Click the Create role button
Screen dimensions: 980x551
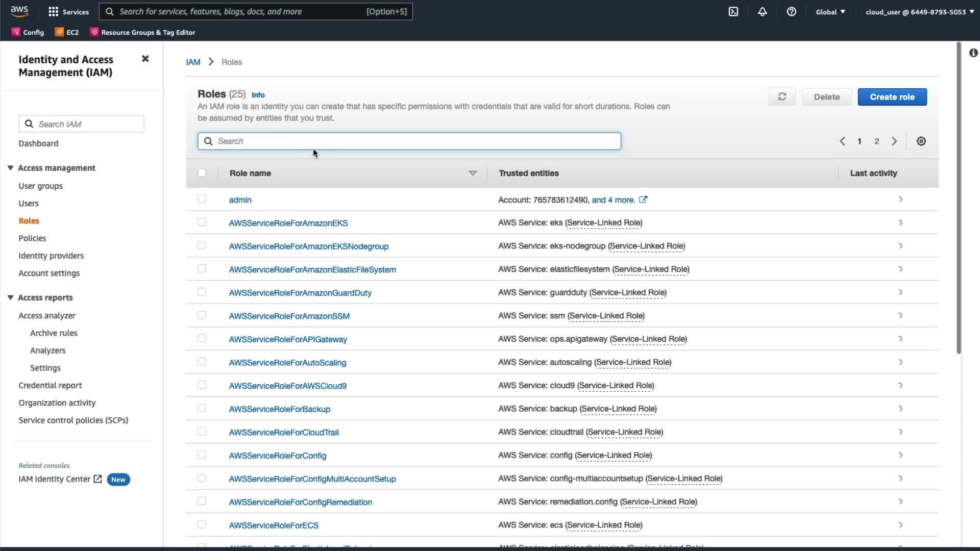[x=892, y=97]
